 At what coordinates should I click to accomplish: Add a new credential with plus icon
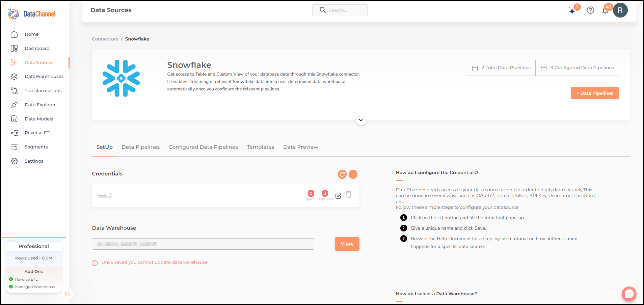353,174
